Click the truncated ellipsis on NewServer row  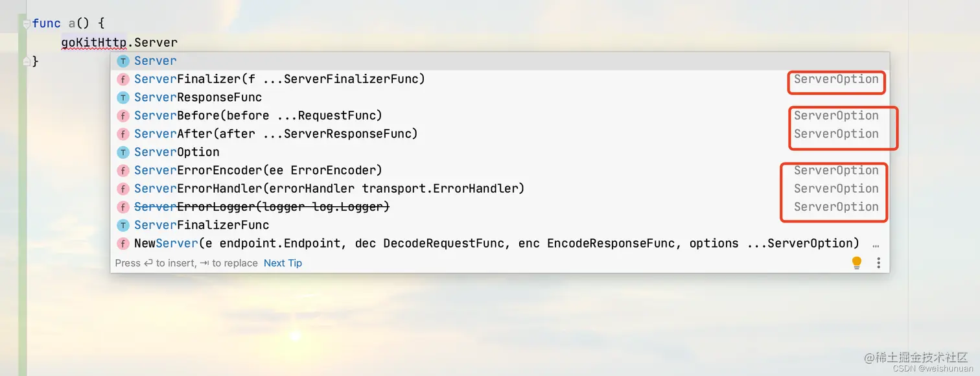[x=876, y=244]
